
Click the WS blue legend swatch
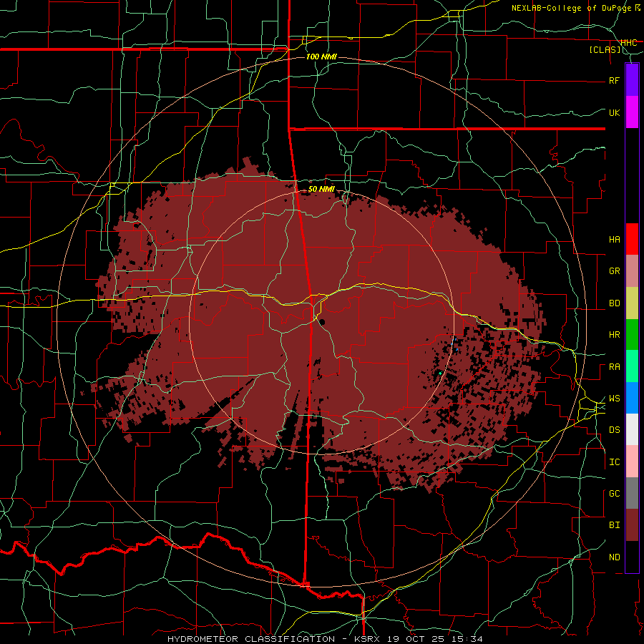click(632, 398)
